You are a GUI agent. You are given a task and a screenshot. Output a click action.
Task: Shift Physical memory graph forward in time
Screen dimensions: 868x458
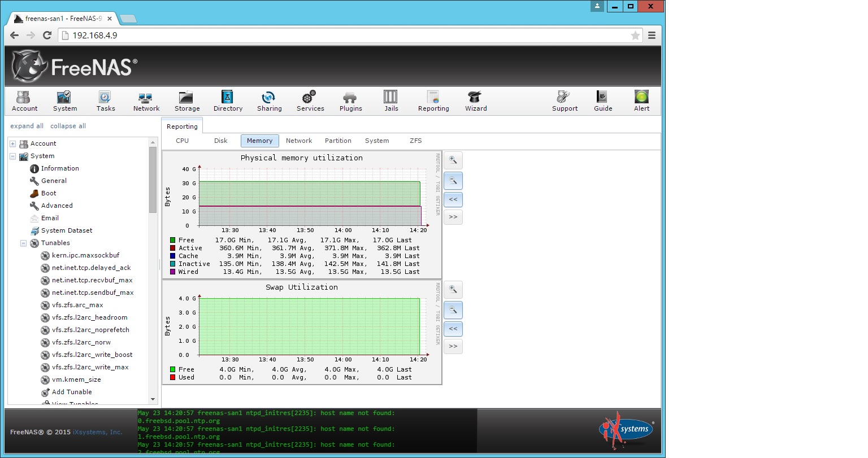click(453, 217)
